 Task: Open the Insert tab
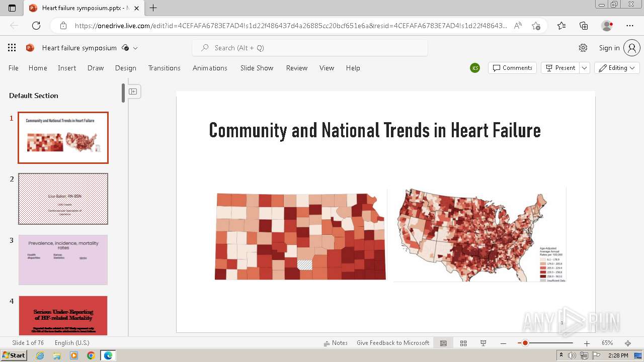[67, 68]
